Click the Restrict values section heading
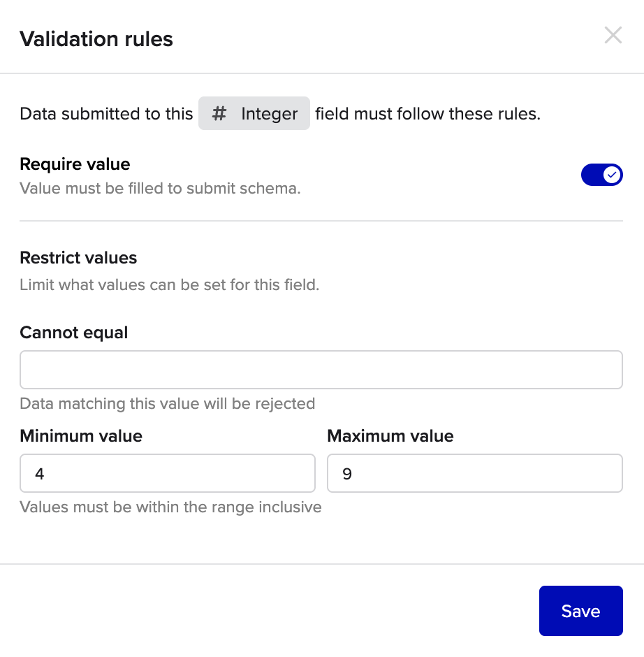Screen dimensions: 644x657 click(x=78, y=258)
